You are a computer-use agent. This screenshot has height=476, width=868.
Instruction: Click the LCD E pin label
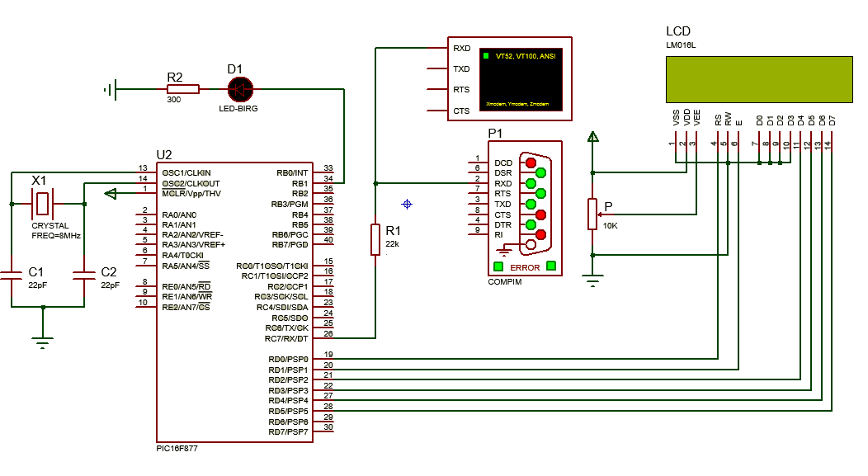[x=739, y=123]
